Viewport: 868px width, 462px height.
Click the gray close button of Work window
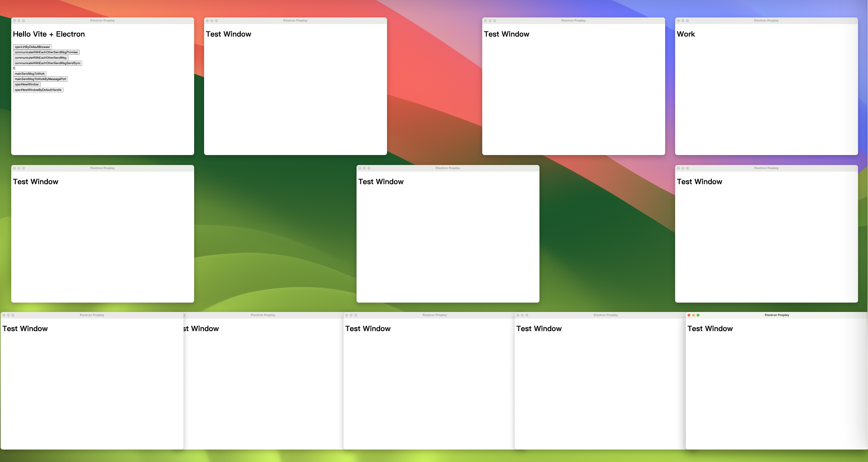pos(678,21)
